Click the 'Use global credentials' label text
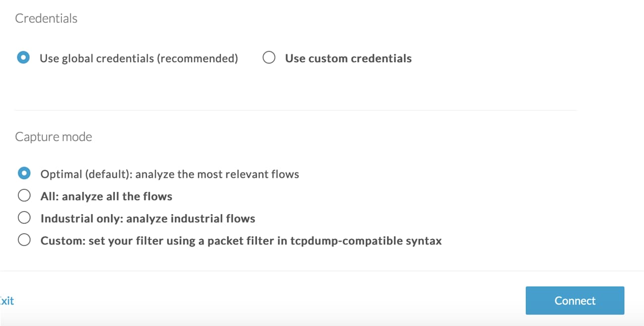The image size is (644, 326). pos(96,58)
